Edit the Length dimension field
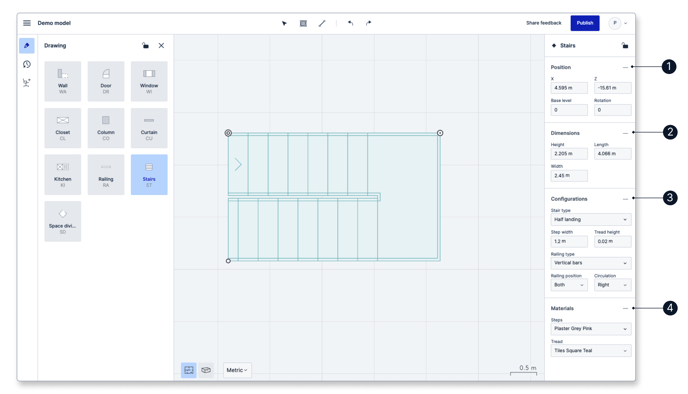The height and width of the screenshot is (394, 688). click(613, 154)
